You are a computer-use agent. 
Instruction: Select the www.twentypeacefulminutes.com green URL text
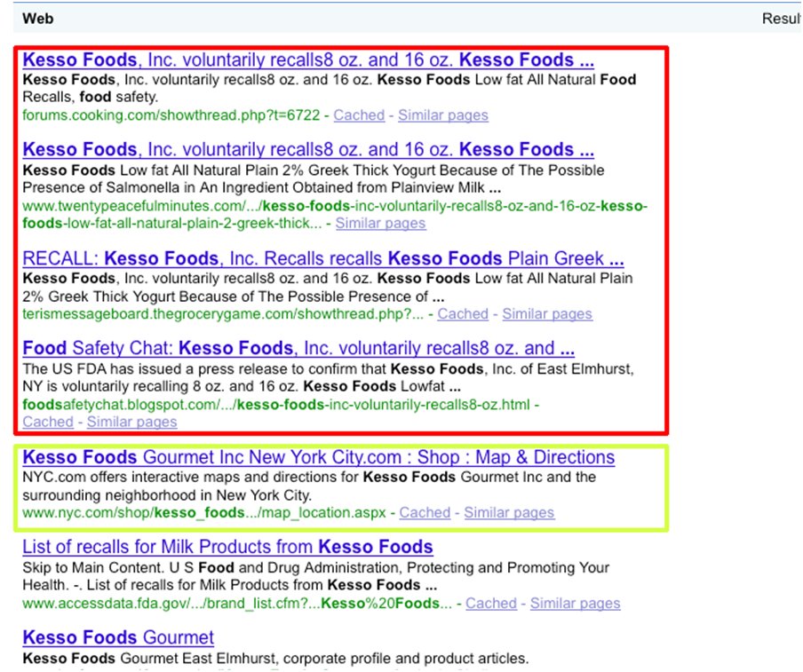tap(335, 215)
